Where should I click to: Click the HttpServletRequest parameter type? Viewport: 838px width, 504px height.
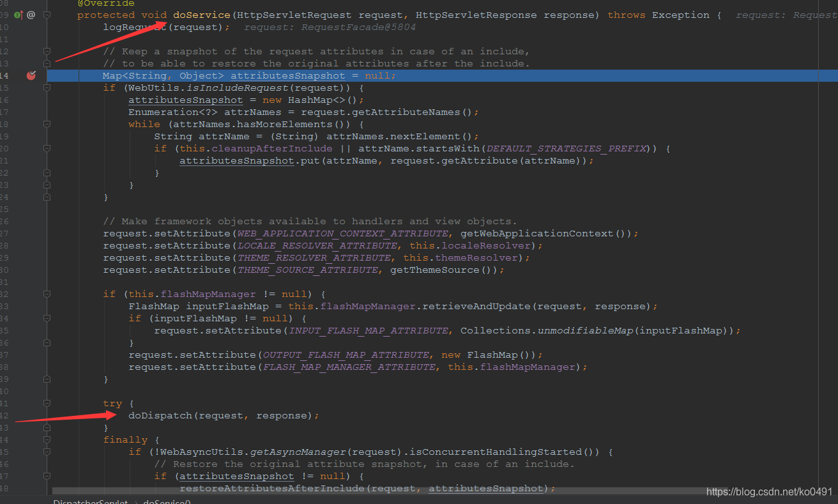coord(294,15)
